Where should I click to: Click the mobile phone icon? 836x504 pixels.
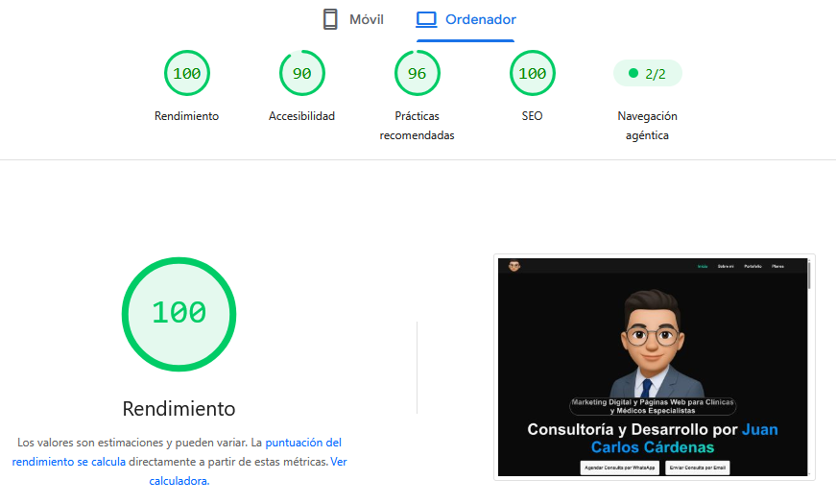click(x=330, y=19)
